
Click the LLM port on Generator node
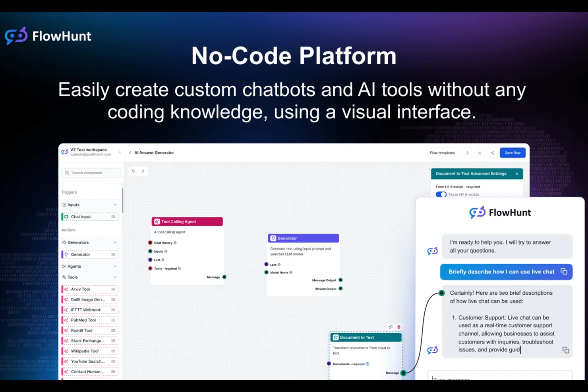(266, 264)
